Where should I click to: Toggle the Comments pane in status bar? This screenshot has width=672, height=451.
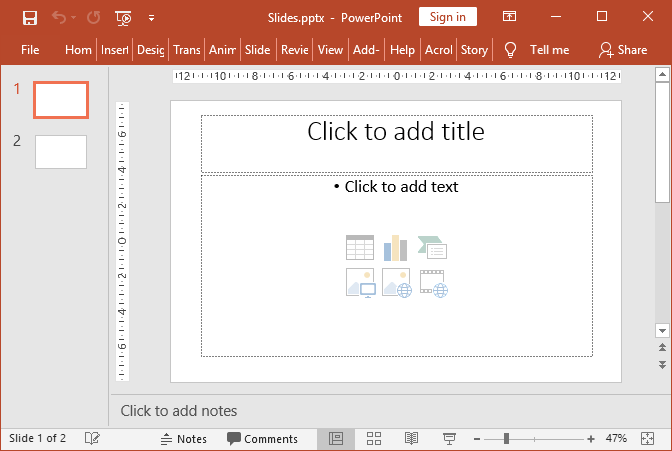[262, 439]
